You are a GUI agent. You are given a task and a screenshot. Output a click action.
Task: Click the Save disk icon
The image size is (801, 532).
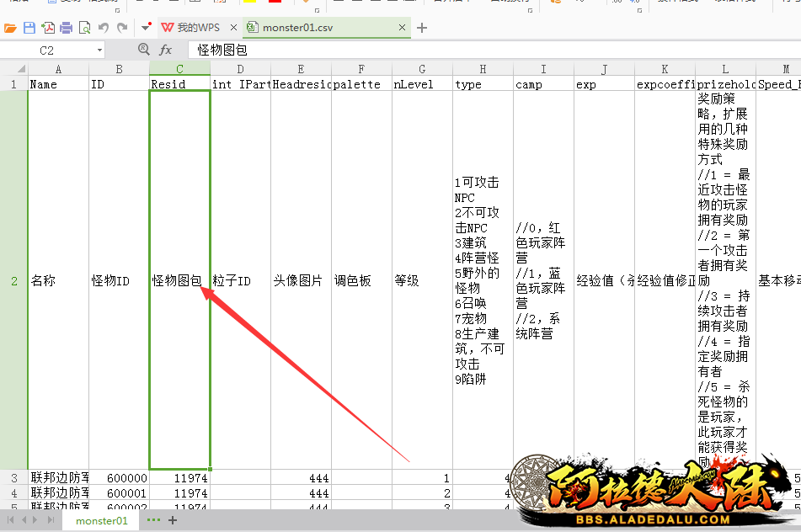(x=29, y=28)
